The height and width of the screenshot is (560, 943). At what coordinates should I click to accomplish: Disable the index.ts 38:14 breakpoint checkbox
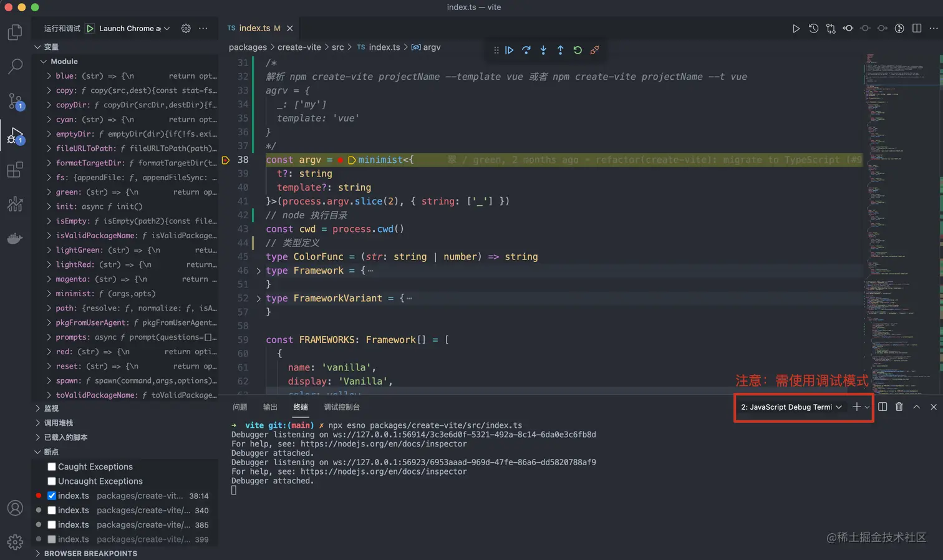pos(52,495)
